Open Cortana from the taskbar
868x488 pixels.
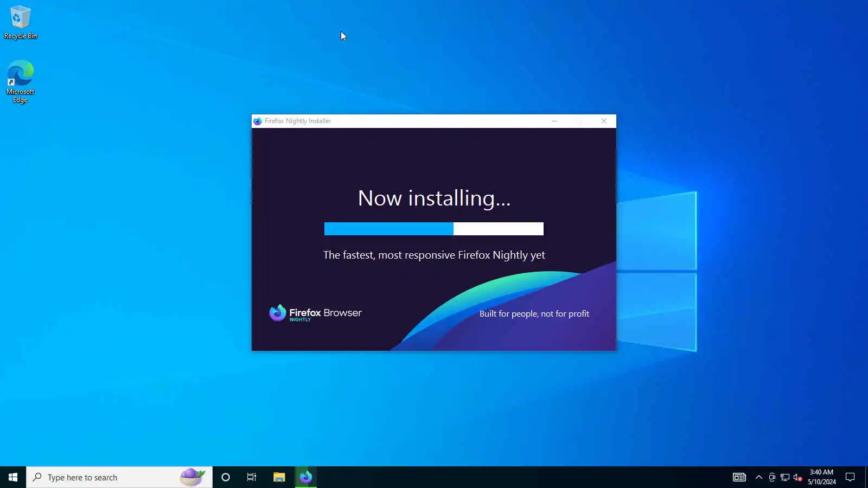(226, 477)
